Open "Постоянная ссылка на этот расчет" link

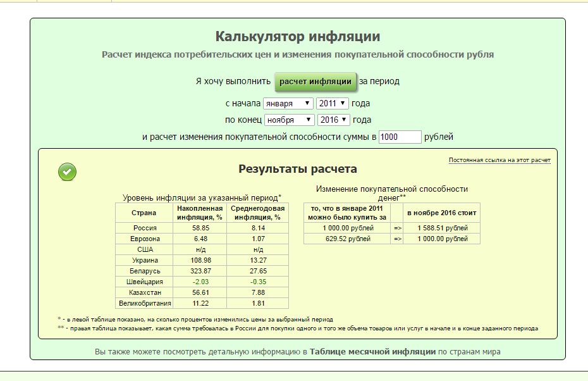[499, 160]
